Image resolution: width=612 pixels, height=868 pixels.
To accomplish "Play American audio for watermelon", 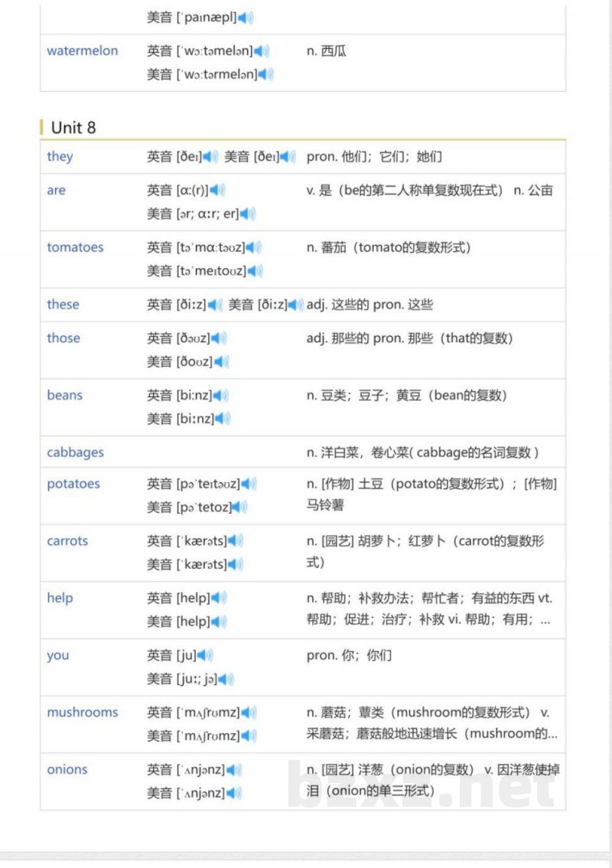I will (265, 74).
